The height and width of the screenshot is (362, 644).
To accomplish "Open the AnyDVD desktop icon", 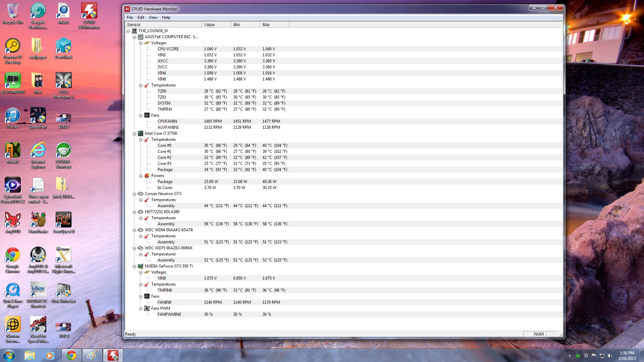I will (x=12, y=223).
